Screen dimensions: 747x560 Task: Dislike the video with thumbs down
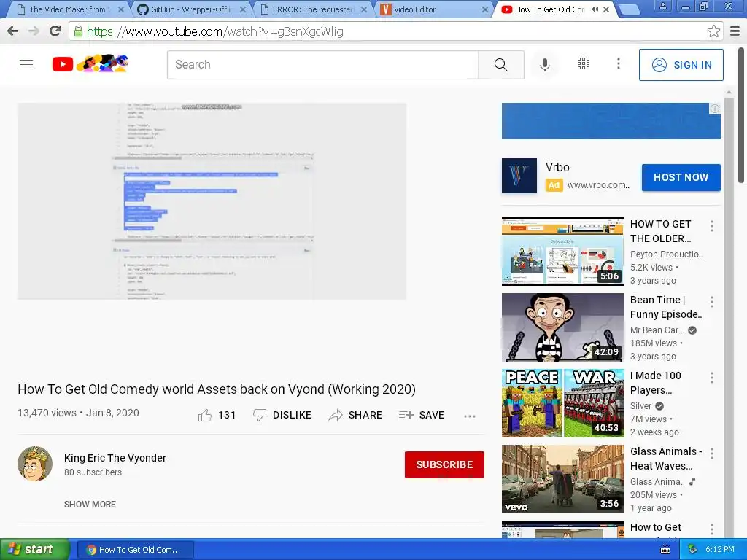point(260,415)
